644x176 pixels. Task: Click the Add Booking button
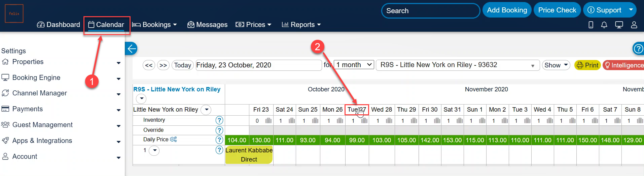point(507,10)
